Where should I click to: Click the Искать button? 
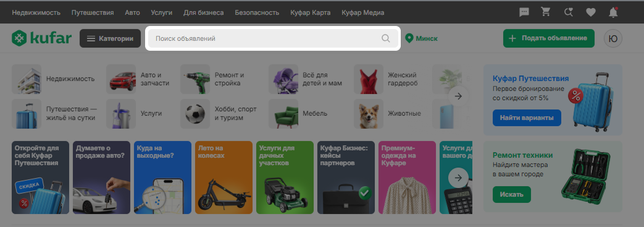tap(512, 194)
